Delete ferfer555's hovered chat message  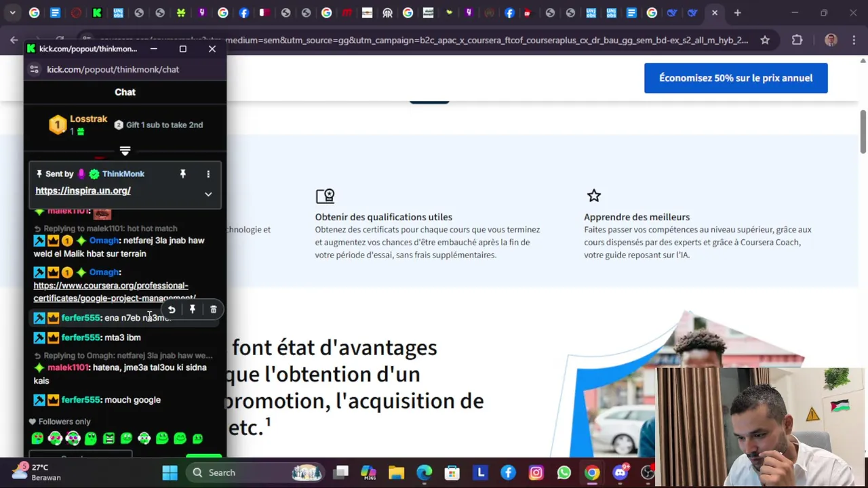(213, 310)
